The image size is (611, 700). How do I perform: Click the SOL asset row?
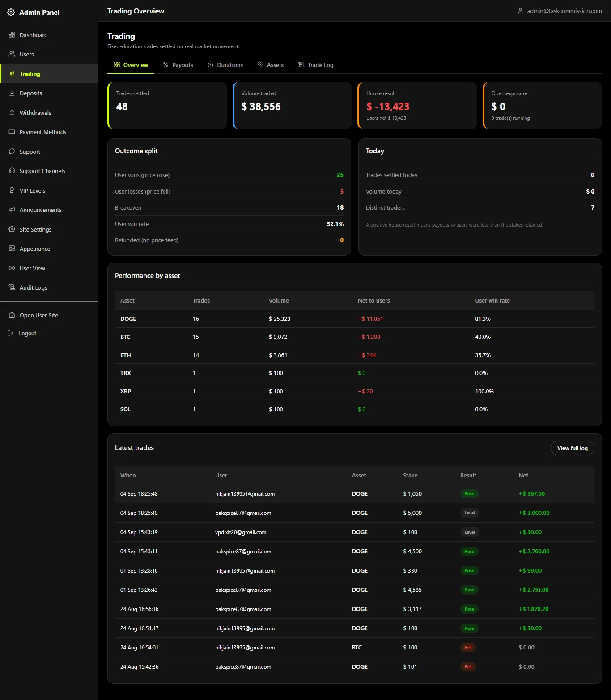point(355,409)
